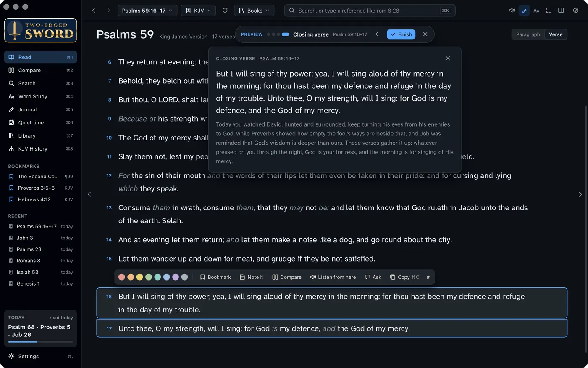Screen dimensions: 588x368
Task: Click the vertical scrollbar of the reading pane
Action: point(585,229)
